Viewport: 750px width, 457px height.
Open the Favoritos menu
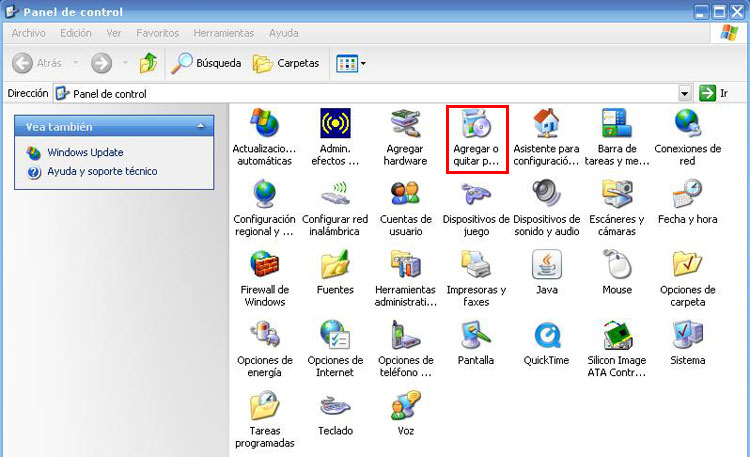point(157,33)
